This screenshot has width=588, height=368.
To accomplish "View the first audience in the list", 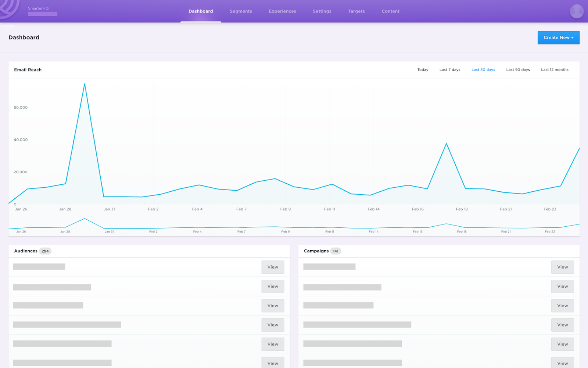I will pos(273,267).
